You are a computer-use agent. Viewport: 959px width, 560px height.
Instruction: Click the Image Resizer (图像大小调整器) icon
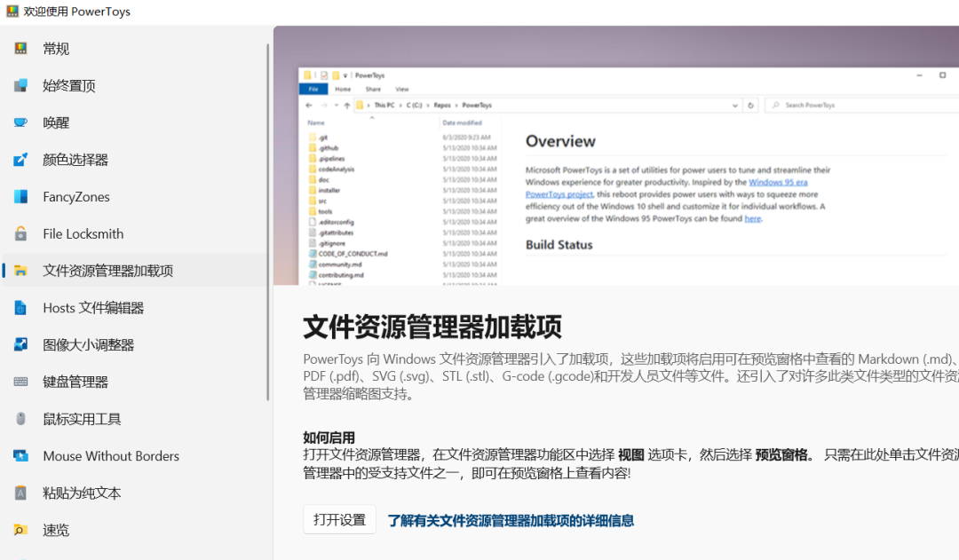[x=20, y=345]
